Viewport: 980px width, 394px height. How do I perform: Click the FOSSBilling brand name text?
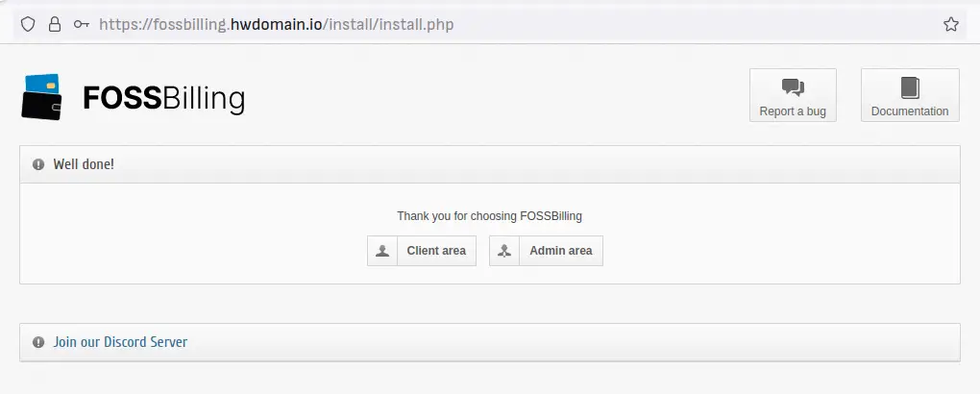coord(163,99)
